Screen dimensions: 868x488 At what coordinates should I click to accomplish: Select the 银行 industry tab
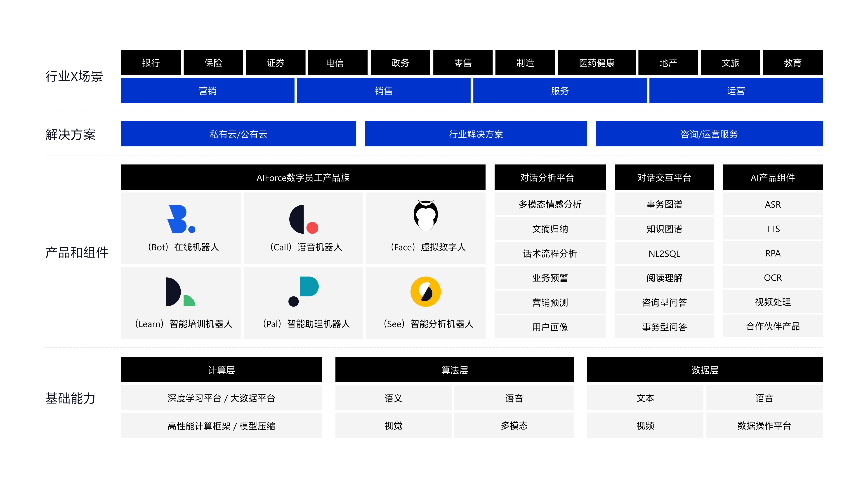click(151, 63)
